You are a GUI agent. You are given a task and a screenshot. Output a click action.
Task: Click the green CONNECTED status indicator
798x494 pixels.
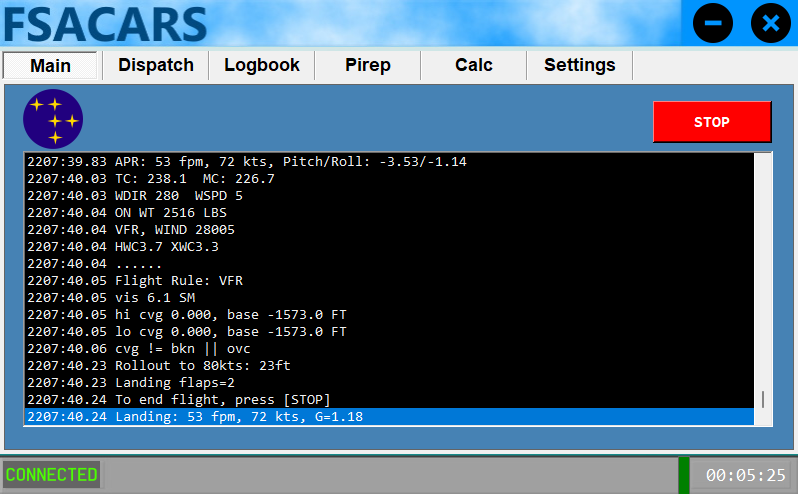pos(52,475)
